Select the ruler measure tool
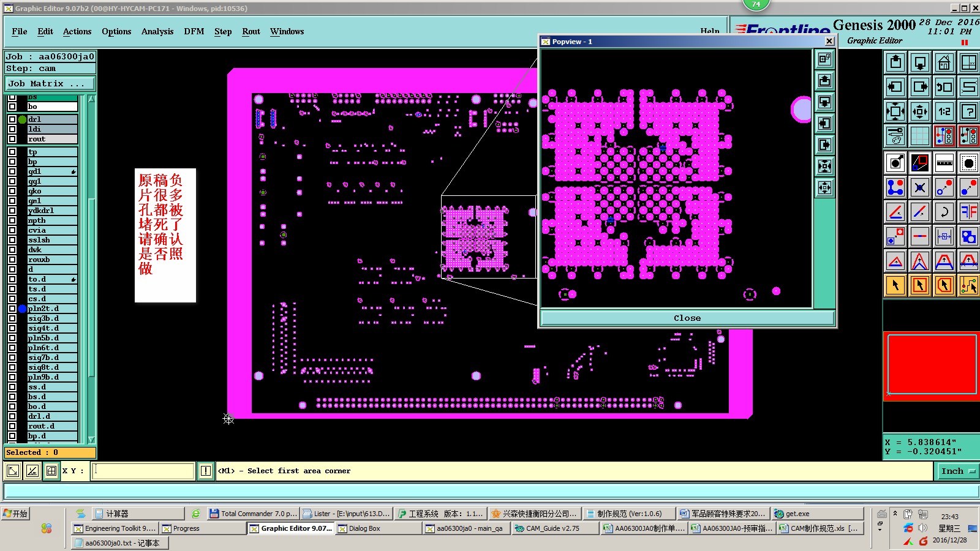 click(x=944, y=163)
